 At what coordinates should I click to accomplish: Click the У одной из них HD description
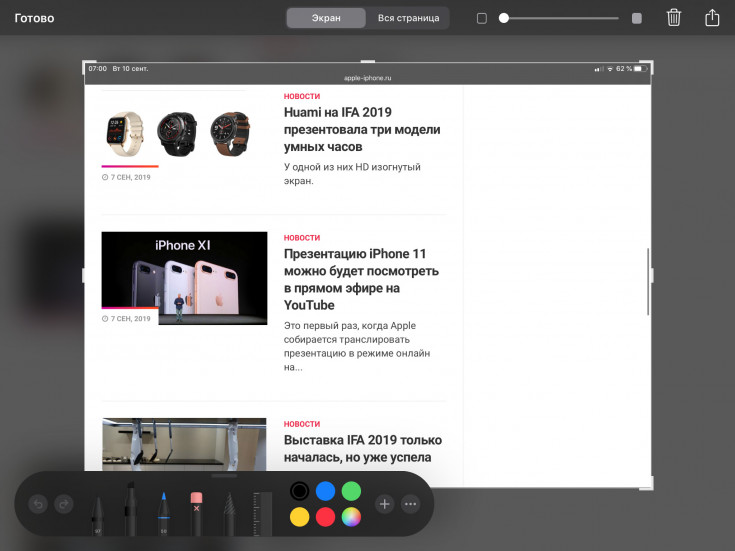pos(352,174)
